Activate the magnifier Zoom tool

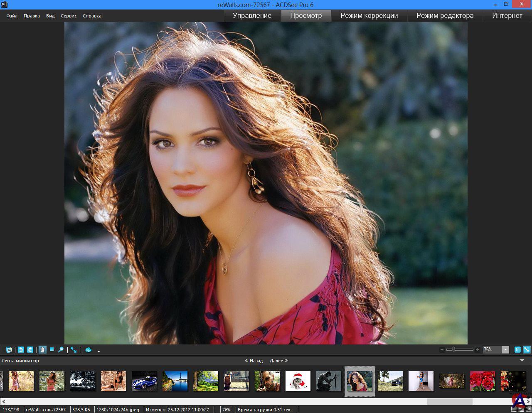61,350
